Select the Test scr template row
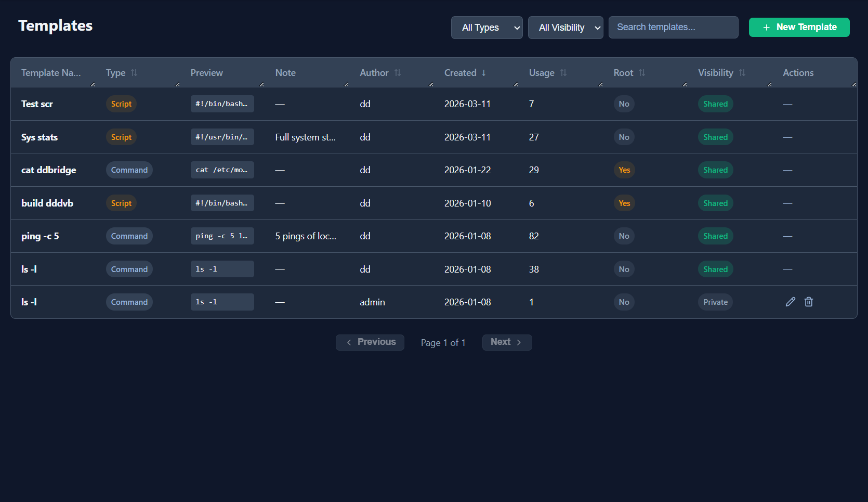Screen dimensions: 868x502 (433, 104)
